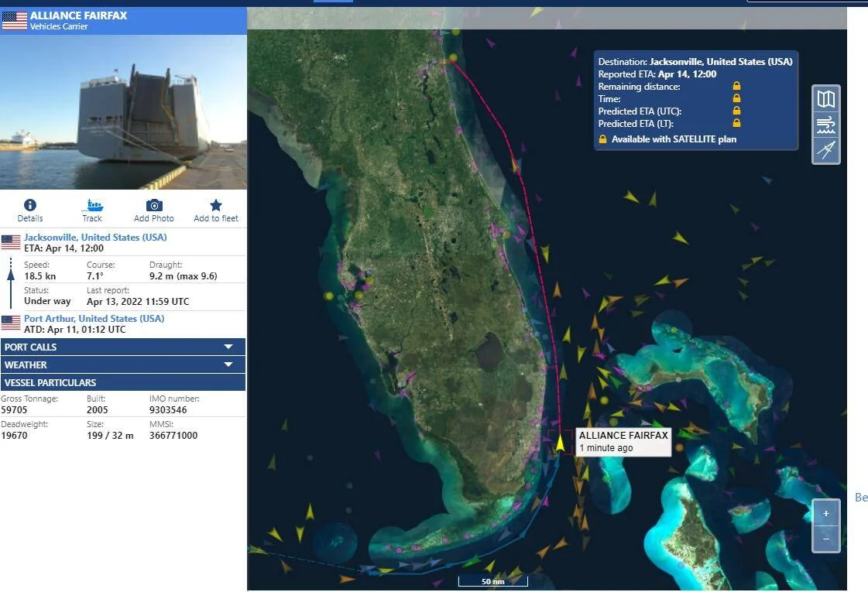The height and width of the screenshot is (592, 868).
Task: Toggle wind and waves weather layer icon
Action: tap(826, 125)
